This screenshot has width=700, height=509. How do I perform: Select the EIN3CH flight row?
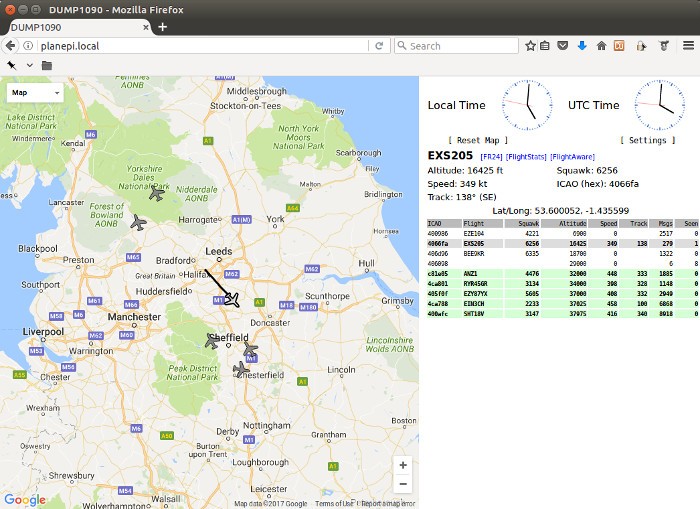pyautogui.click(x=563, y=304)
